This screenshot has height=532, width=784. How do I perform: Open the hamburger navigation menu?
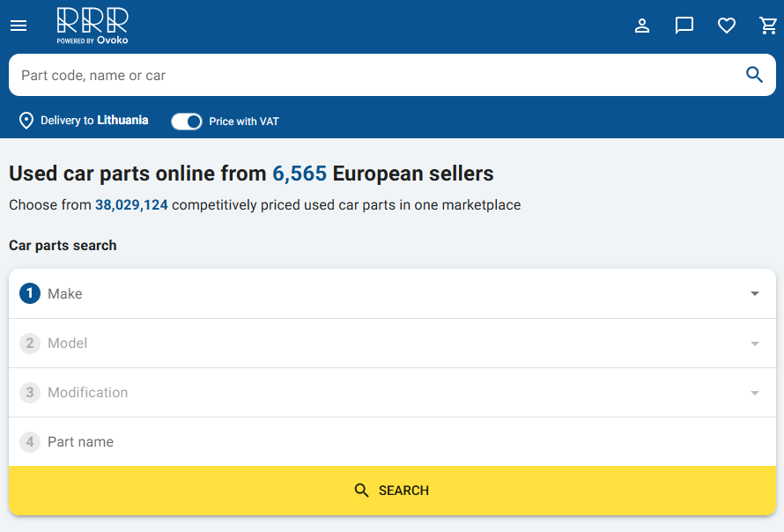pyautogui.click(x=18, y=26)
